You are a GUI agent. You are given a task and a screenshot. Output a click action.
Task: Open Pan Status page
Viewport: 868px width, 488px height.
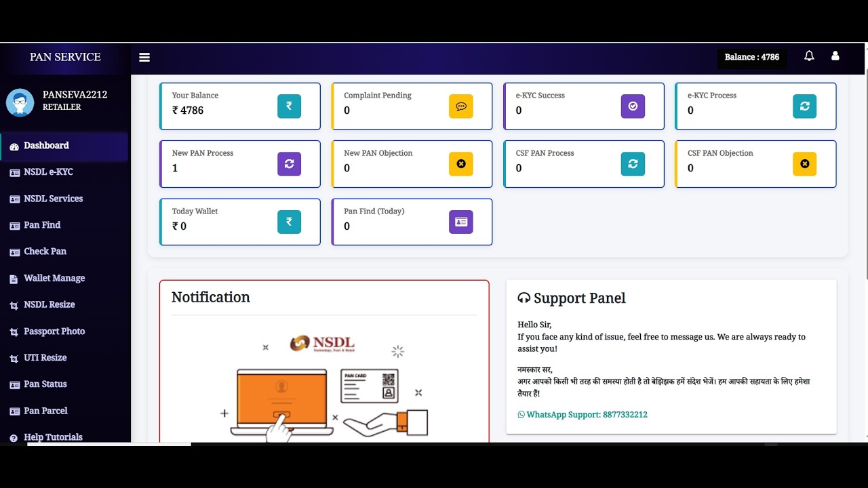click(x=64, y=384)
